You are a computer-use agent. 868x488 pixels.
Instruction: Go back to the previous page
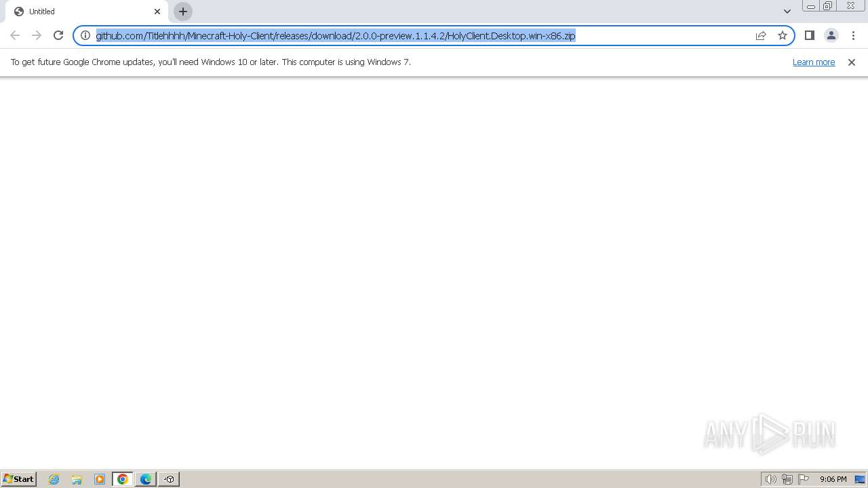tap(15, 35)
